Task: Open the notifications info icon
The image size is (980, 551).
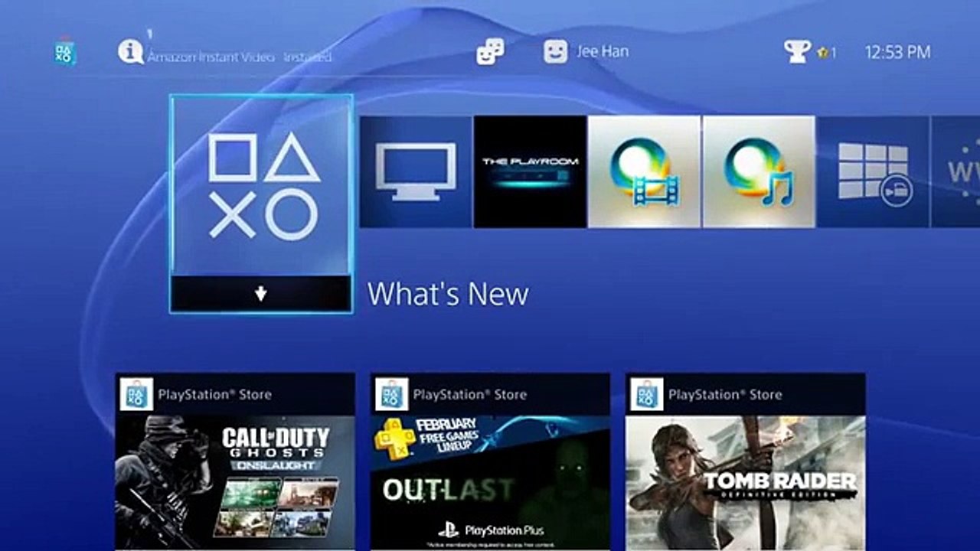Action: [131, 52]
